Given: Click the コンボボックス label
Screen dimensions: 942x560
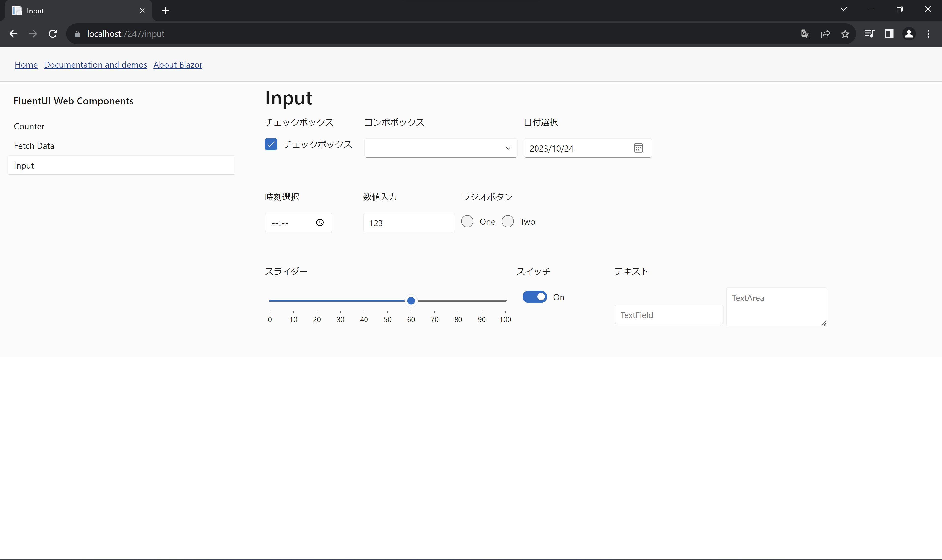Looking at the screenshot, I should click(x=394, y=122).
